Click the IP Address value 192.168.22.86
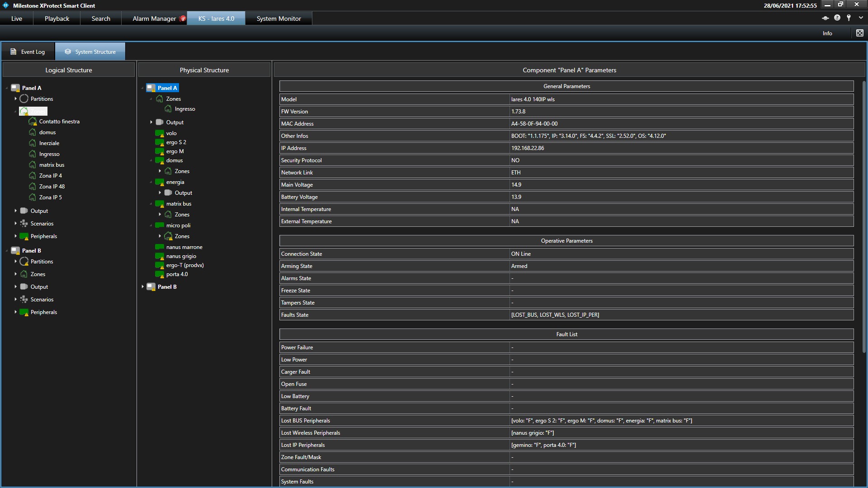The image size is (868, 488). (528, 148)
